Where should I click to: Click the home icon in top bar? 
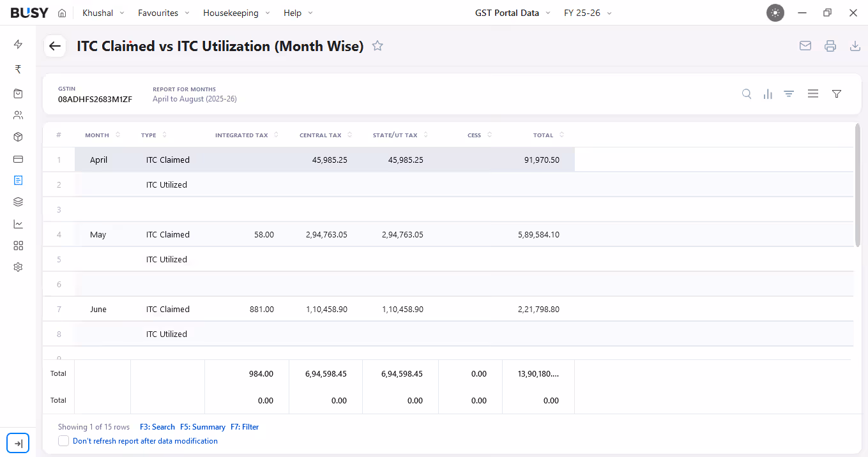coord(62,13)
